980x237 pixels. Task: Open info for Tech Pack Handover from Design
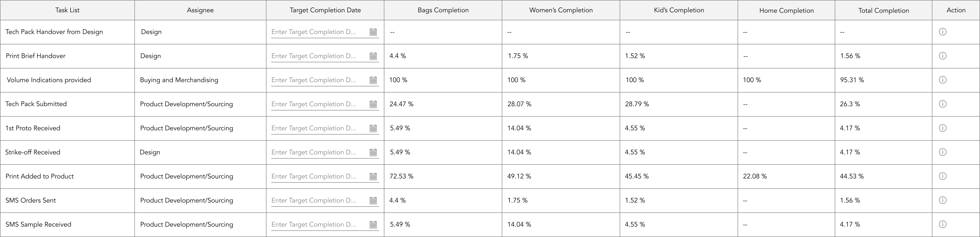[942, 32]
